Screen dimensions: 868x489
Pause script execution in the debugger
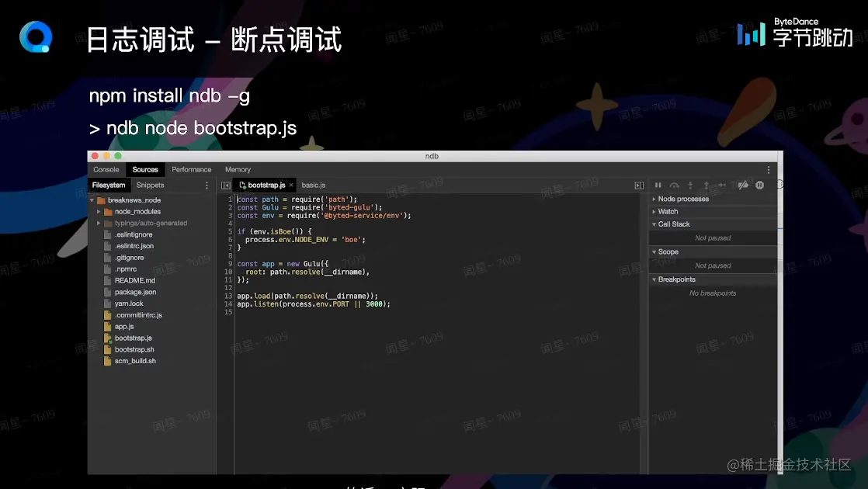coord(658,186)
